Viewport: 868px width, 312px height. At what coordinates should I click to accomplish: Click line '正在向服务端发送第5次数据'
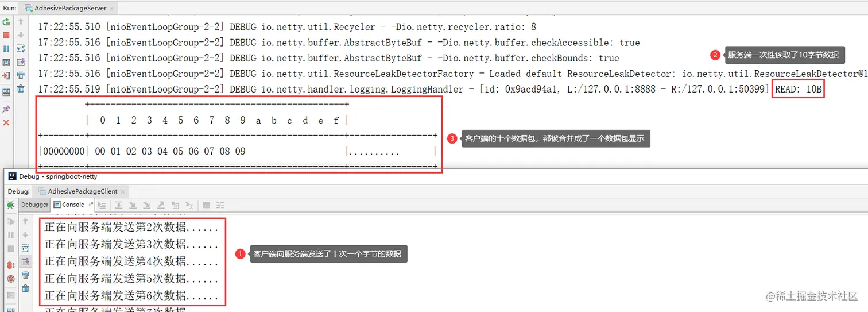click(x=131, y=278)
